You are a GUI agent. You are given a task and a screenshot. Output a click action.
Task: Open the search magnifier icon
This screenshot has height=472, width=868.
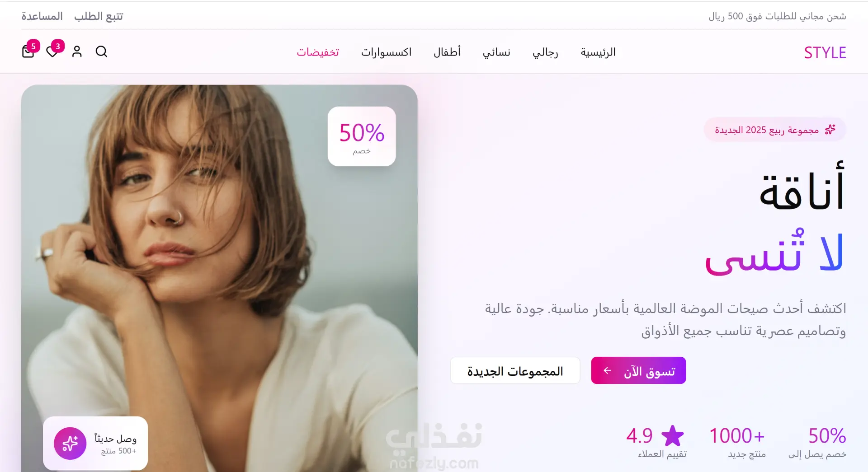point(101,51)
